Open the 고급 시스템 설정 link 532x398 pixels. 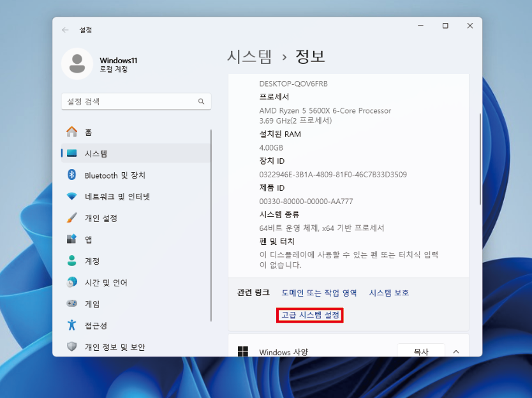coord(310,315)
